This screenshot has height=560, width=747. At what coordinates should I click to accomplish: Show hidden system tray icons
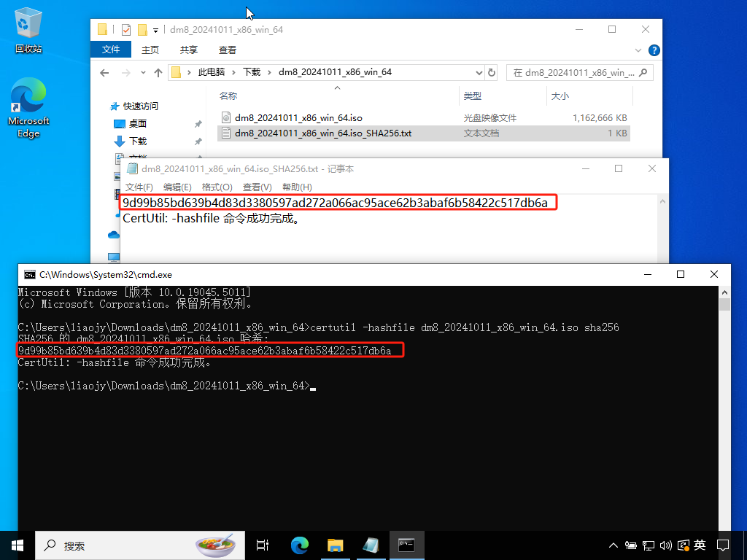tap(613, 545)
